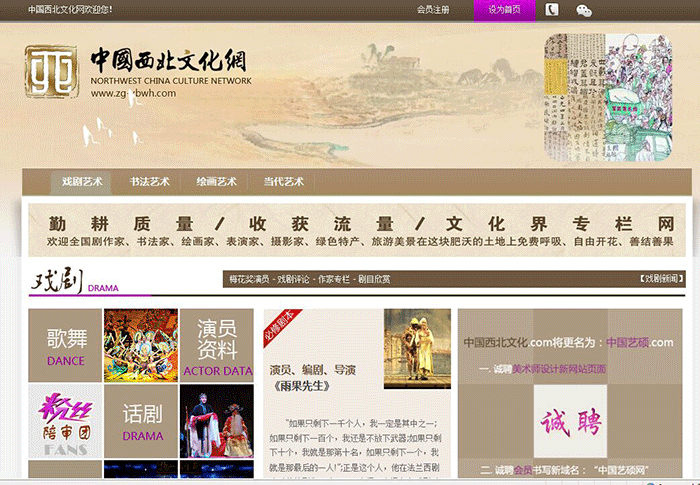Click the phone icon in top bar
Screen dimensions: 700x485
pos(551,10)
